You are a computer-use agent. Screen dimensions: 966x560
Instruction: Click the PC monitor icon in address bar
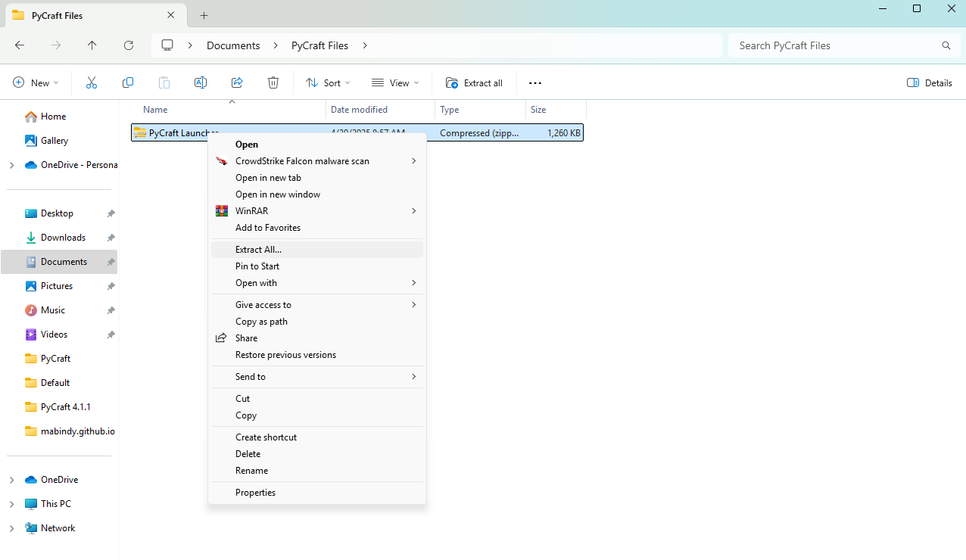[167, 45]
